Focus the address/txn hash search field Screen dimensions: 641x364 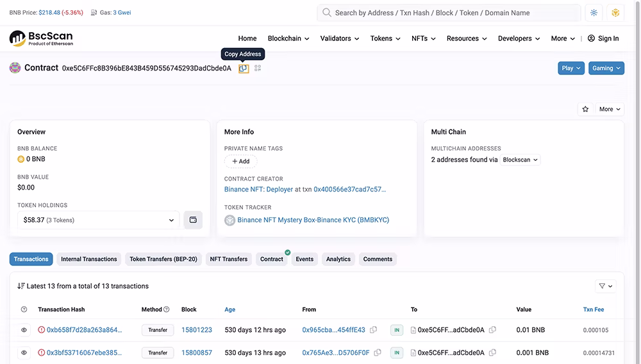(449, 13)
